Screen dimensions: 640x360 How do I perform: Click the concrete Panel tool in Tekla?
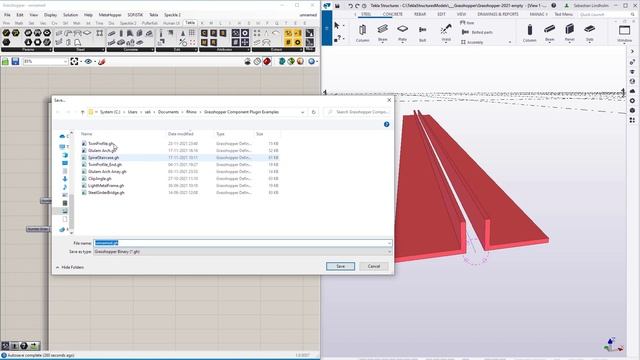[x=569, y=33]
